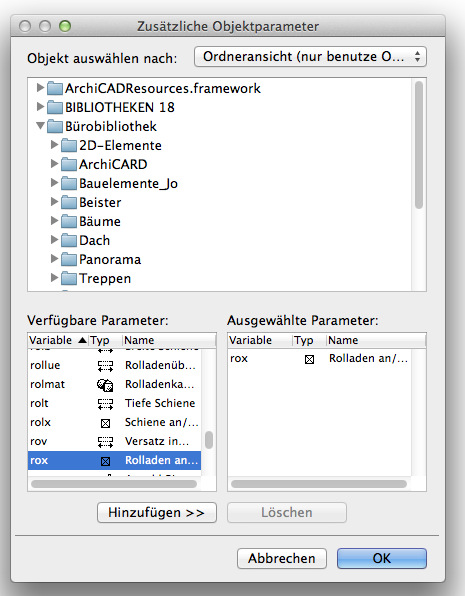Click the boolean type icon for rolx

tap(105, 423)
